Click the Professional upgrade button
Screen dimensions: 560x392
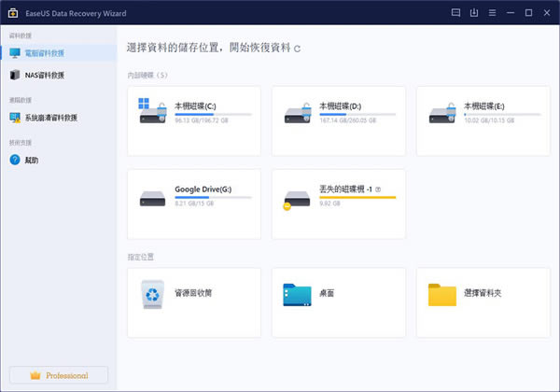coord(59,375)
